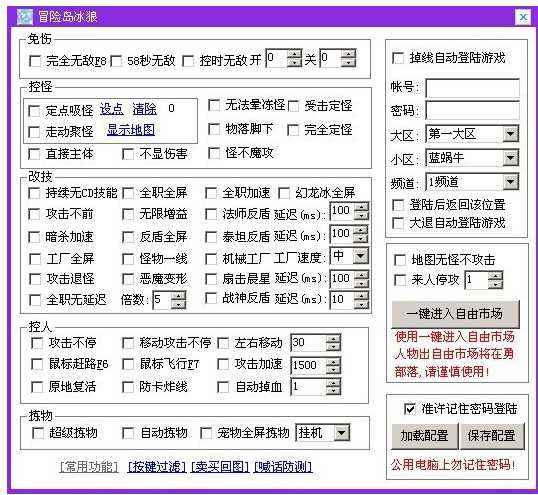Enable 鼠标飞行F7 checkbox
The height and width of the screenshot is (495, 538).
[x=128, y=364]
